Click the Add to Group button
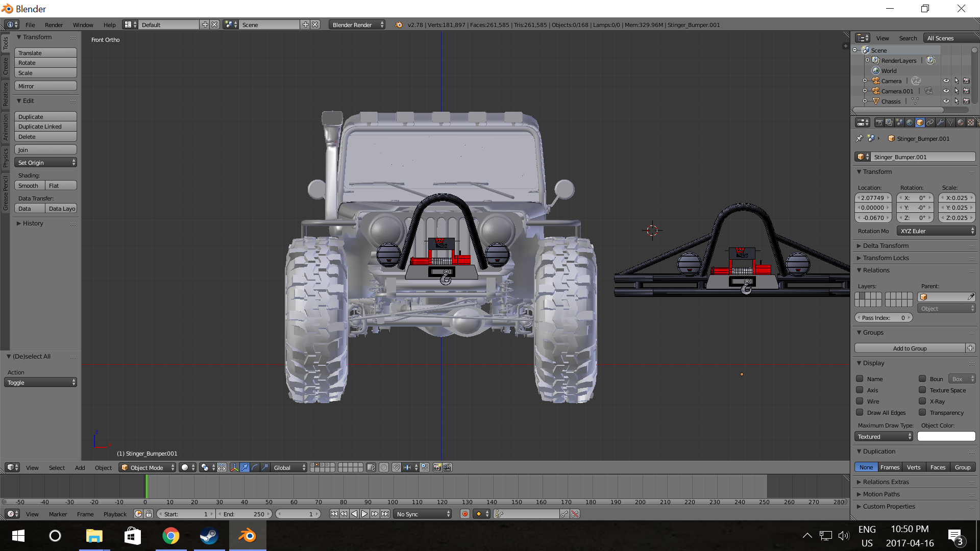 (910, 348)
